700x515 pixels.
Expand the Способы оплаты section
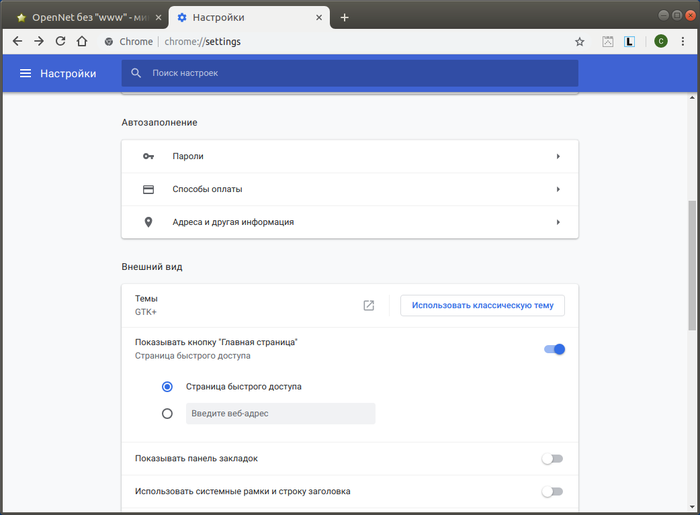[350, 189]
